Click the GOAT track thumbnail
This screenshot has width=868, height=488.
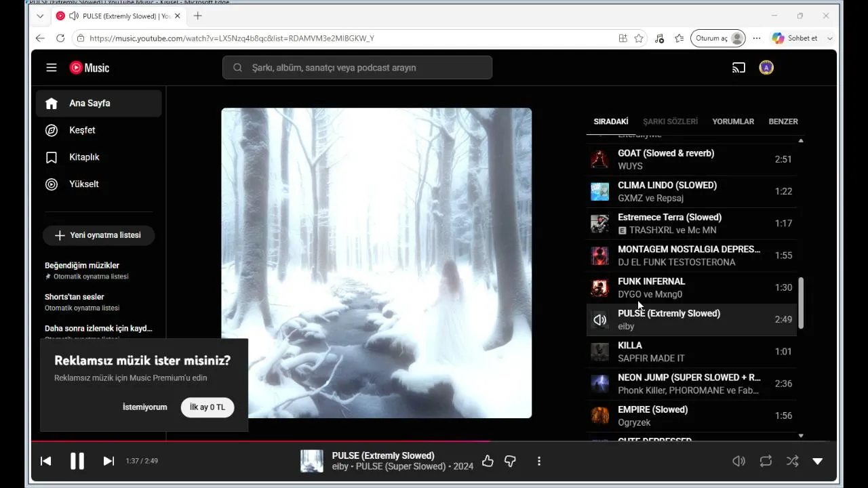pyautogui.click(x=599, y=160)
